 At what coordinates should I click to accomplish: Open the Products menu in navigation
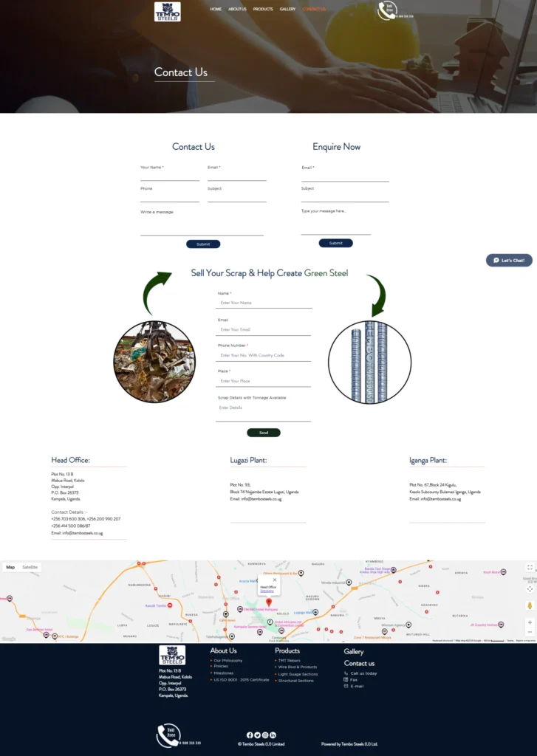pos(263,9)
